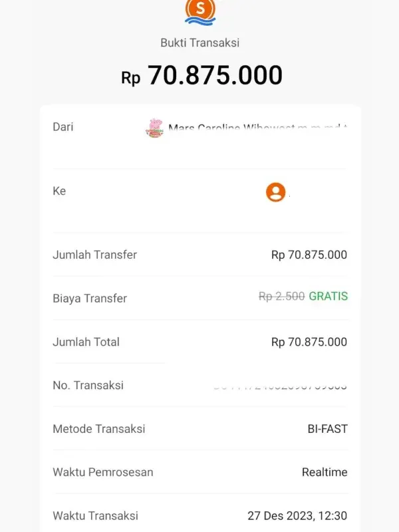Tap the struck-through Rp 2.500 fee
This screenshot has width=399, height=532.
[x=281, y=296]
